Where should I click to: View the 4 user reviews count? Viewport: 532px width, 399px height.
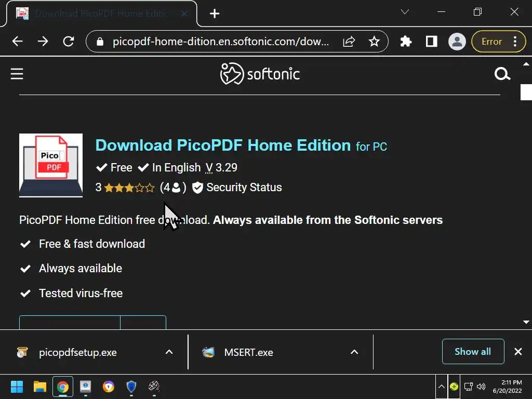(173, 187)
